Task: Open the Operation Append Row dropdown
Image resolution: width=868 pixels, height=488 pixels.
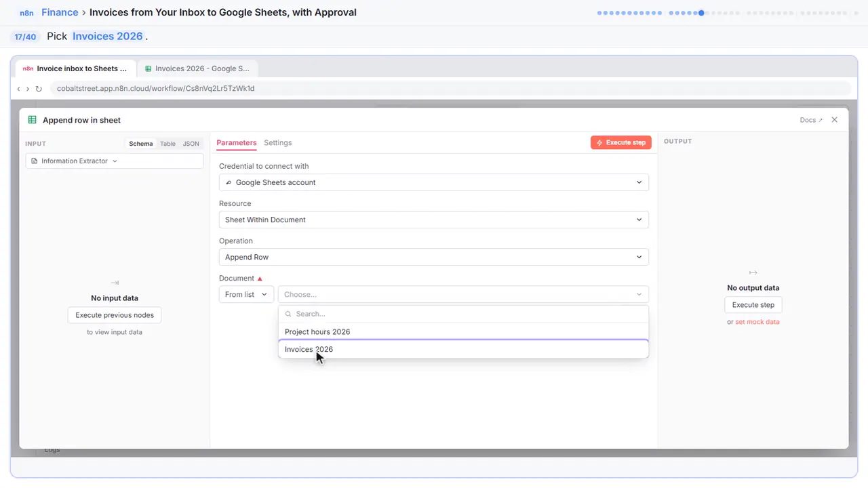Action: 434,257
